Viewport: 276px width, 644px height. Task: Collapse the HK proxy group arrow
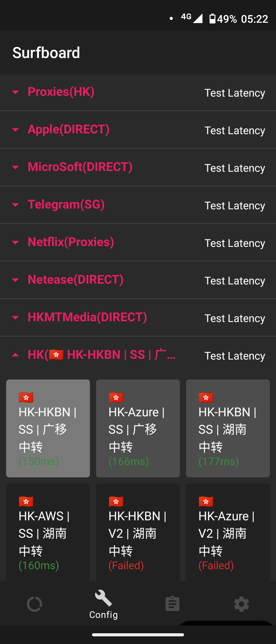(x=15, y=355)
